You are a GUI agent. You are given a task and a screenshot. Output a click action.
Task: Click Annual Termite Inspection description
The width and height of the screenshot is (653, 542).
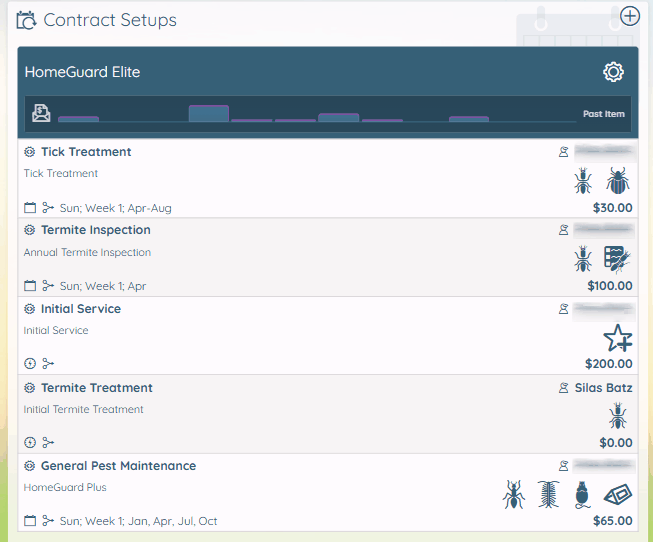pyautogui.click(x=87, y=252)
